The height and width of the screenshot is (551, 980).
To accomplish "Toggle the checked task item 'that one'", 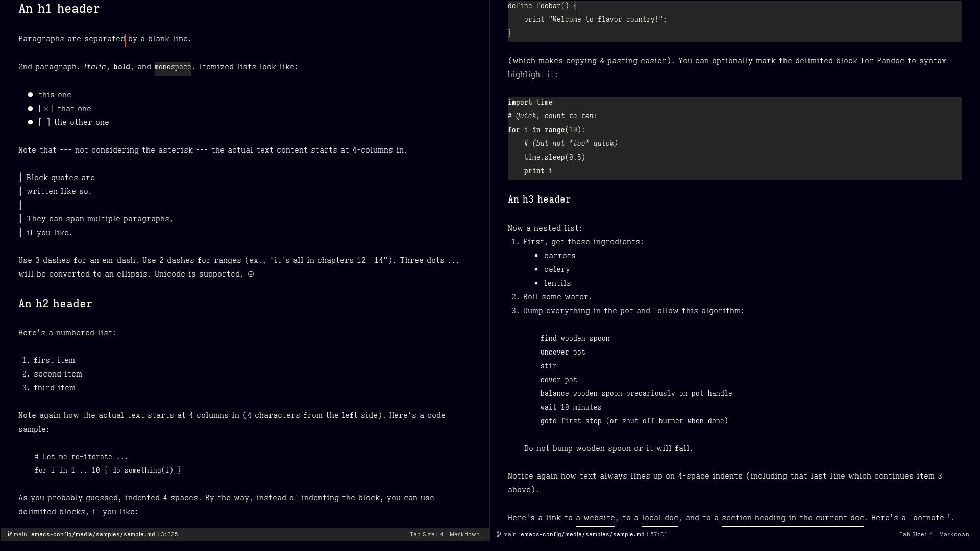I will (x=46, y=108).
